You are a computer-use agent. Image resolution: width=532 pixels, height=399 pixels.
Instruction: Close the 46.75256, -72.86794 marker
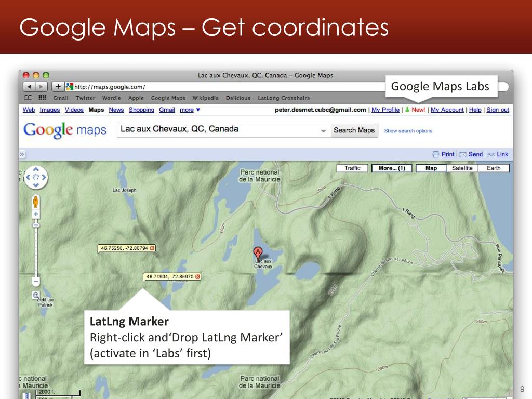152,248
